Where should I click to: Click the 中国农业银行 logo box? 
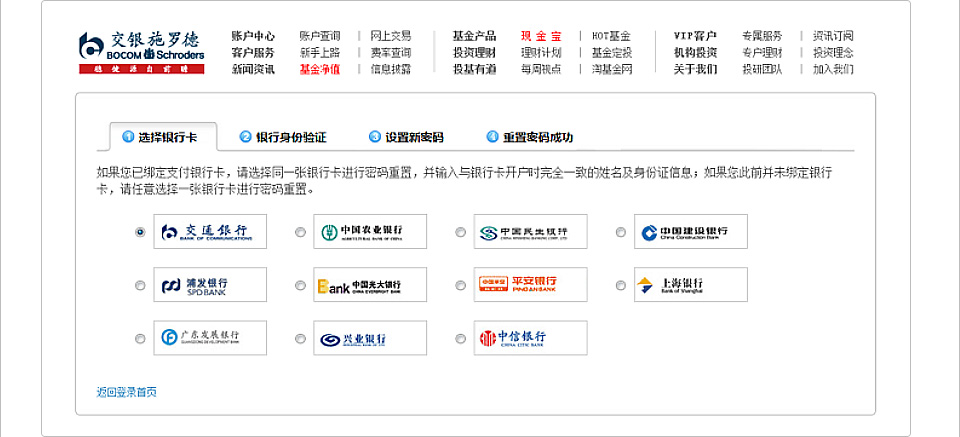click(x=370, y=231)
